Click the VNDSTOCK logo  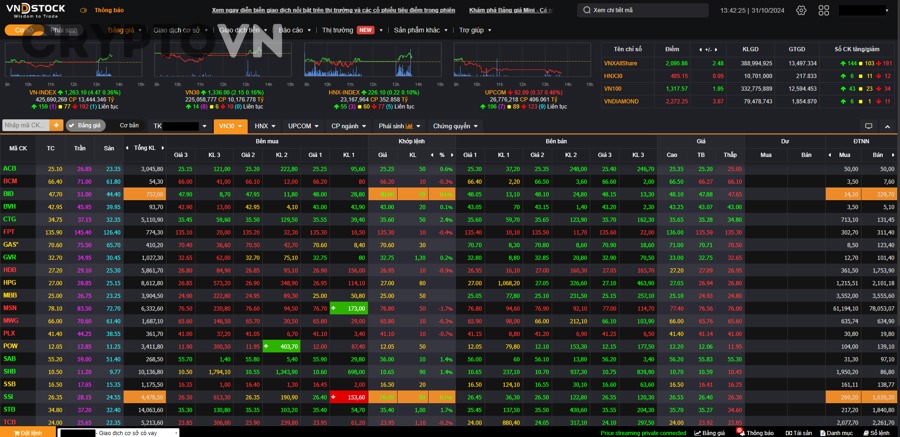point(36,10)
